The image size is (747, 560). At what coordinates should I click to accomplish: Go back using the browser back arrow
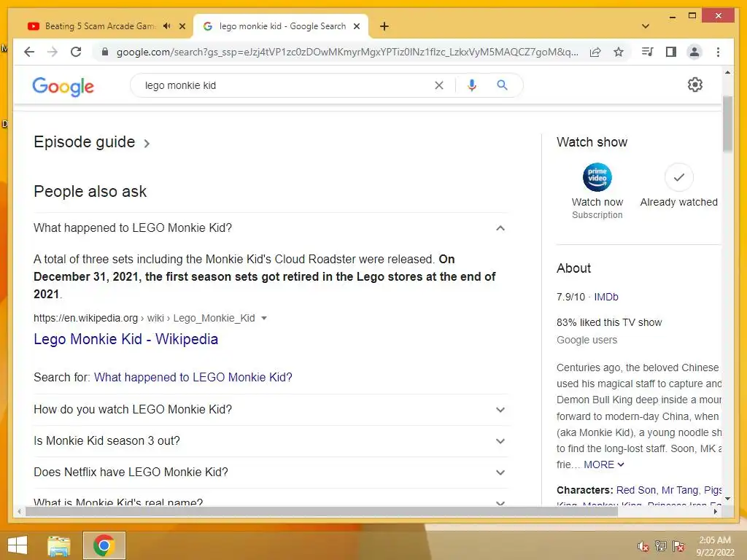pos(29,52)
